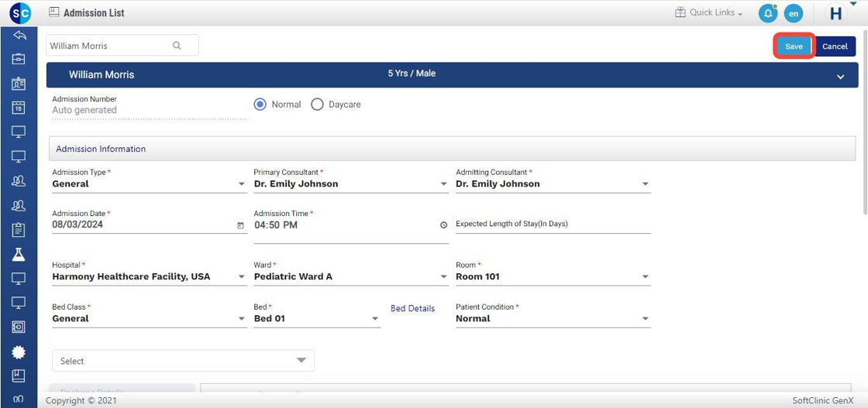This screenshot has width=868, height=408.
Task: Click the search magnifier icon
Action: [177, 46]
